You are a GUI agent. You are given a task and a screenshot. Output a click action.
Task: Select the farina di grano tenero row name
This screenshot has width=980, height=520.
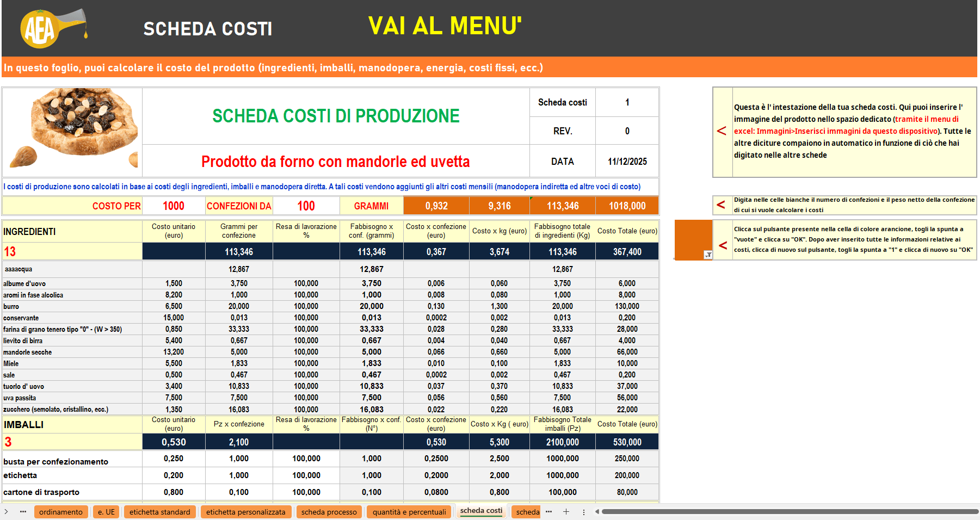coord(72,329)
